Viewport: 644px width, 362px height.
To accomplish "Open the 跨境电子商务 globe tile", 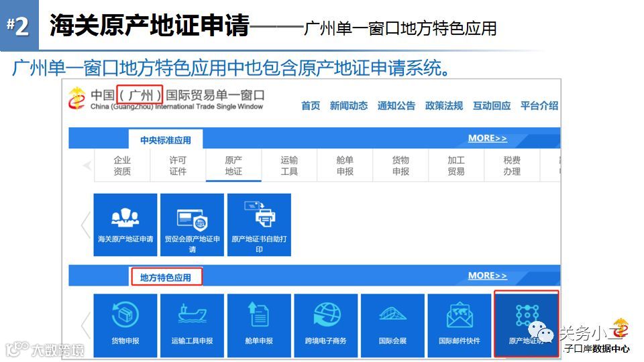I will 326,326.
